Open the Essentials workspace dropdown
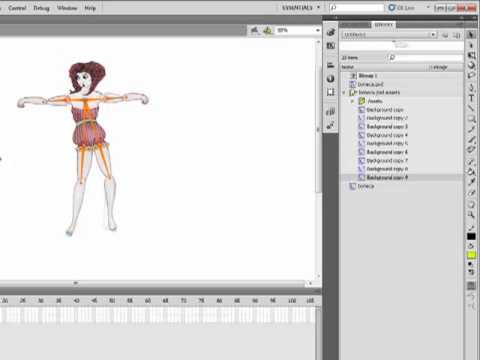The width and height of the screenshot is (480, 360). pos(301,7)
